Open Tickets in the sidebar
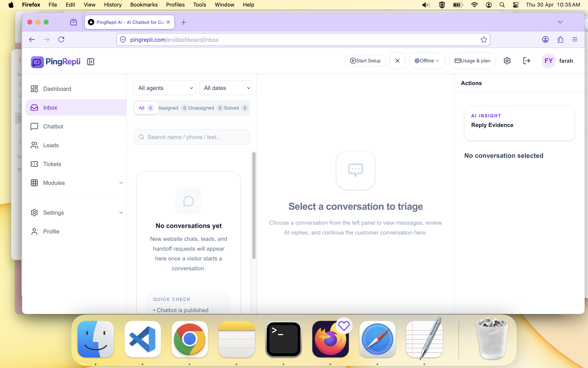The height and width of the screenshot is (368, 588). (x=76, y=164)
